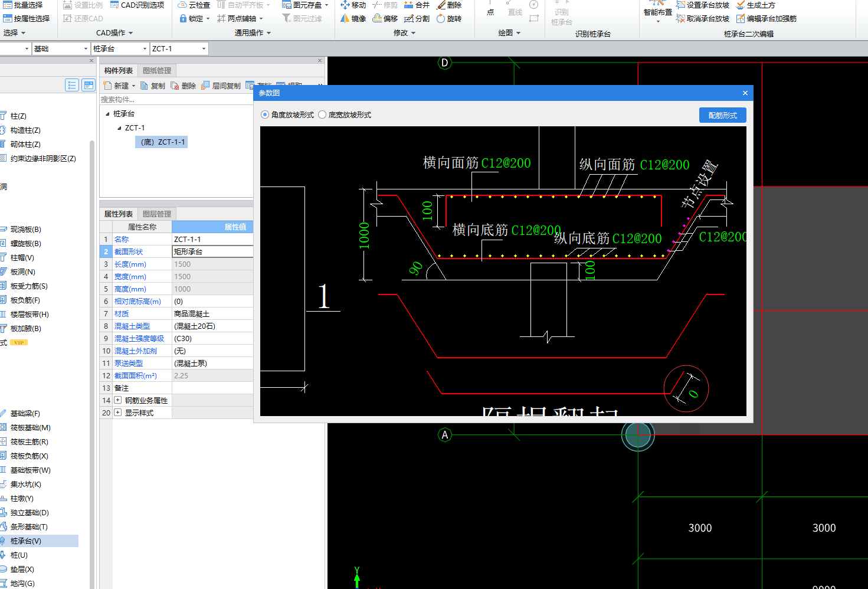Click the 锁定 lock icon

[x=183, y=18]
